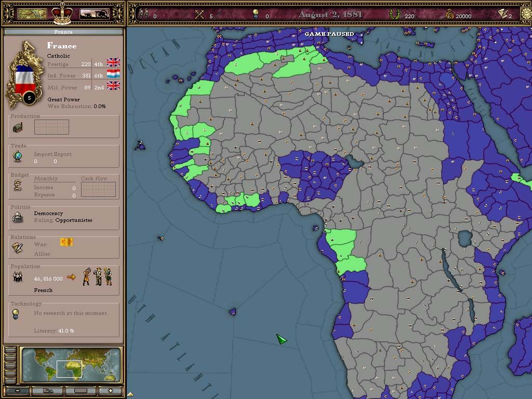Screen dimensions: 532x399
Task: Open the military cannon artillery button
Action: (x=95, y=14)
